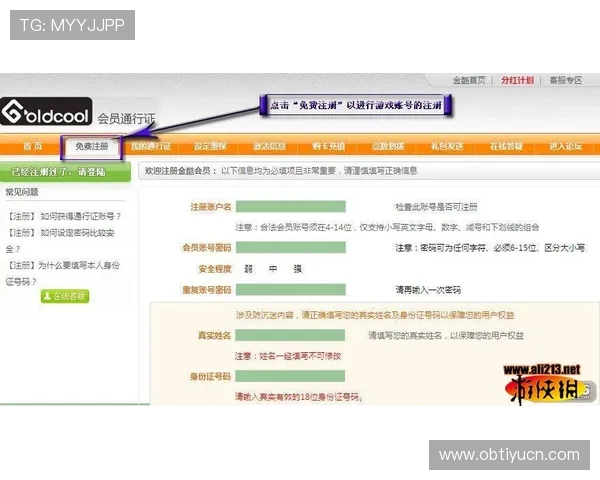The width and height of the screenshot is (600, 480).
Task: Click the 安全程度 label
Action: click(215, 269)
